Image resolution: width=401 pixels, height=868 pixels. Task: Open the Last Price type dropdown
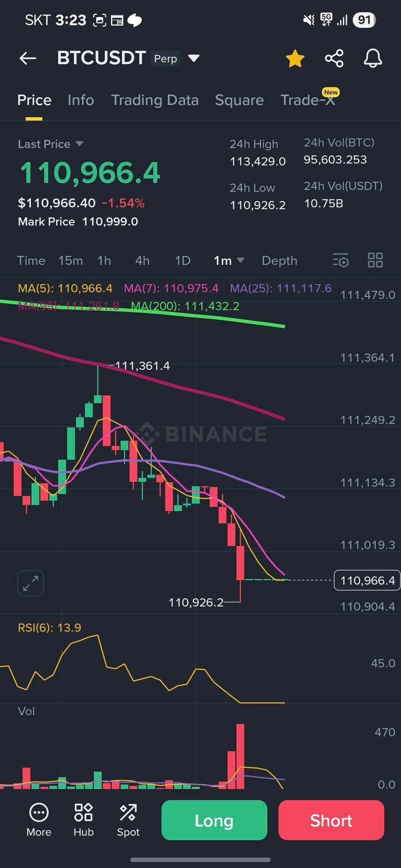click(79, 144)
